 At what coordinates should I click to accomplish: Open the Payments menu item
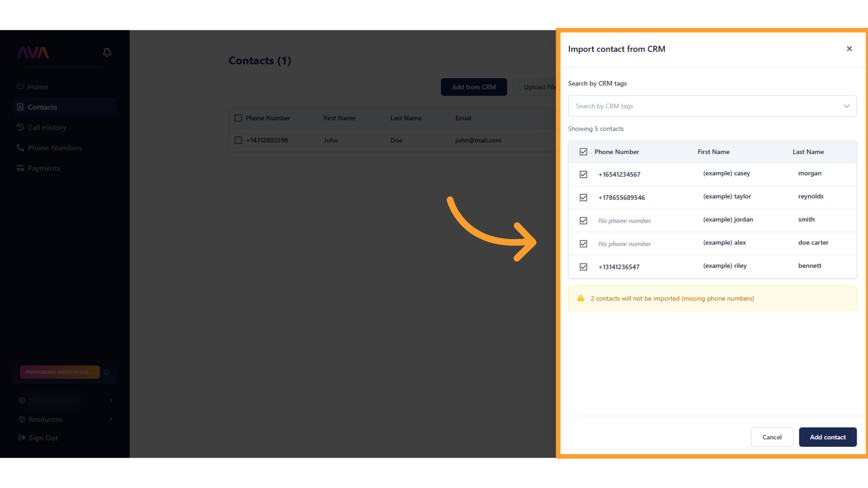[43, 168]
